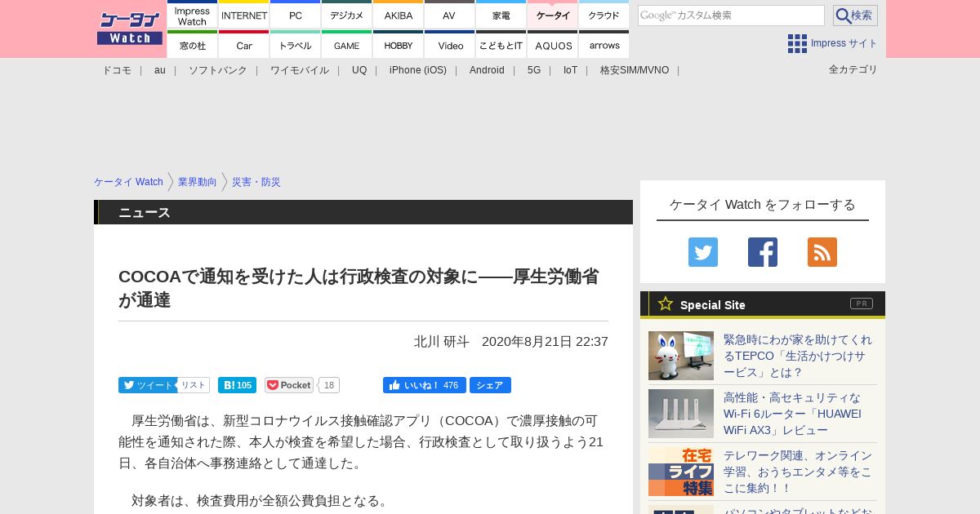Go to ドコモ category

tap(117, 70)
